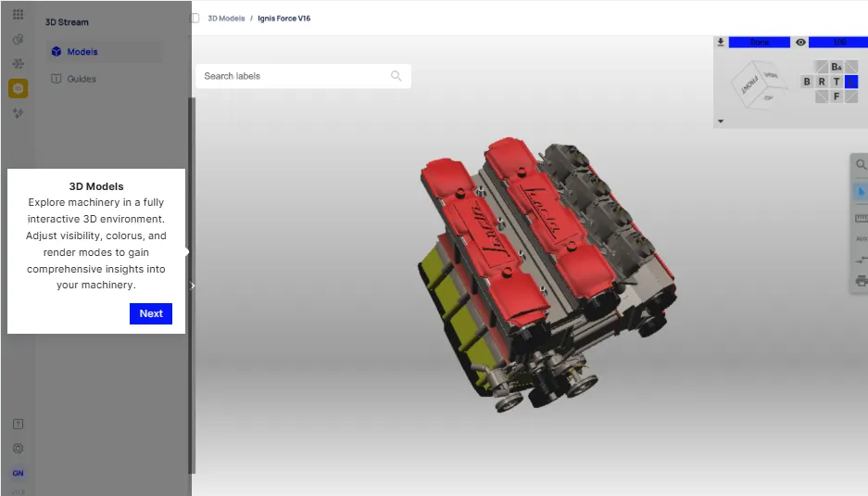
Task: Click the red engine 3D model
Action: (546, 274)
